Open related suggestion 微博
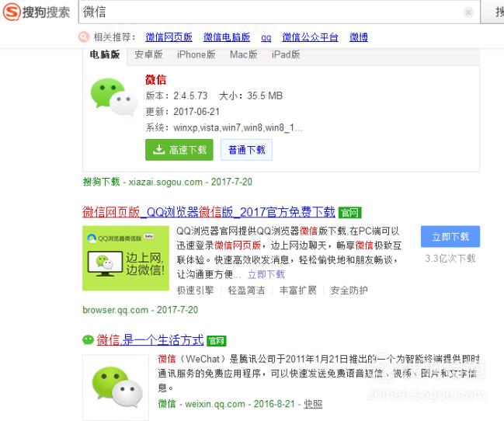Image resolution: width=504 pixels, height=421 pixels. pyautogui.click(x=359, y=37)
